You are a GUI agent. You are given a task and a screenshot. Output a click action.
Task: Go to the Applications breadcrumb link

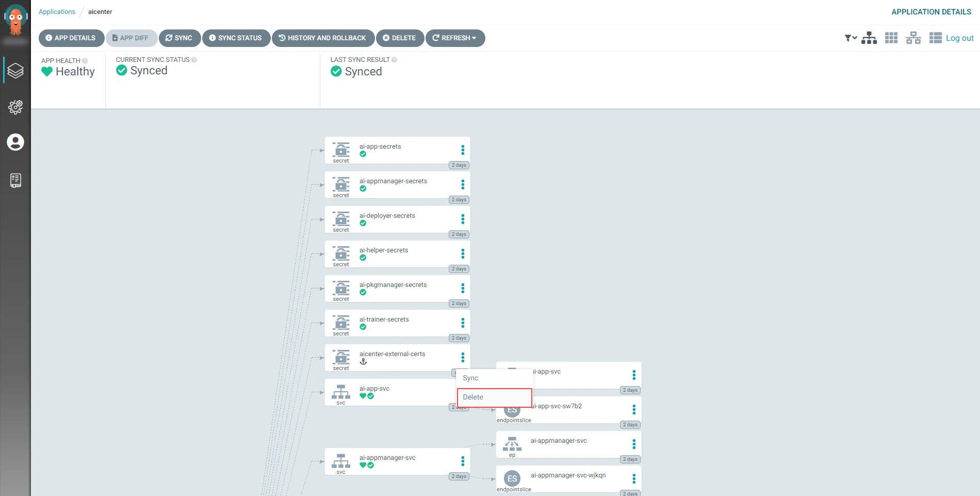pyautogui.click(x=57, y=12)
